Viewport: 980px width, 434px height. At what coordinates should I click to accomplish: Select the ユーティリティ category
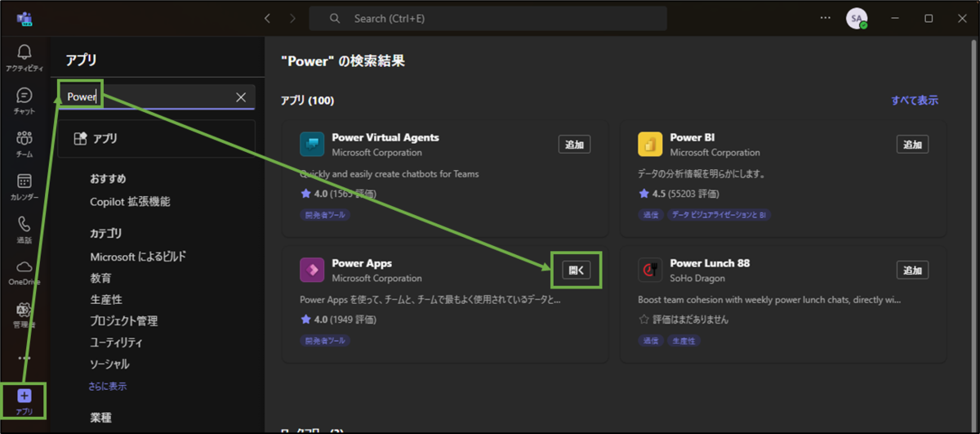point(116,342)
